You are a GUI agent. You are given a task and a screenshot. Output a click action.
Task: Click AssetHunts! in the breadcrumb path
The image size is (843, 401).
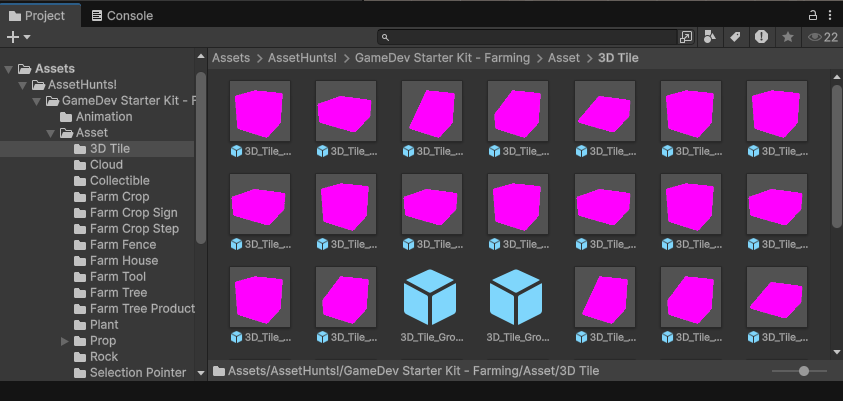[x=304, y=58]
